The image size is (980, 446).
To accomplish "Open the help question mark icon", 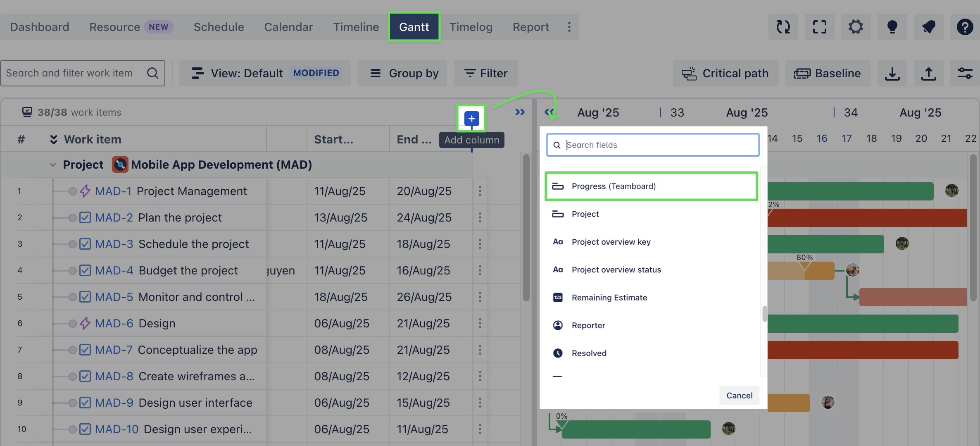I will 965,27.
